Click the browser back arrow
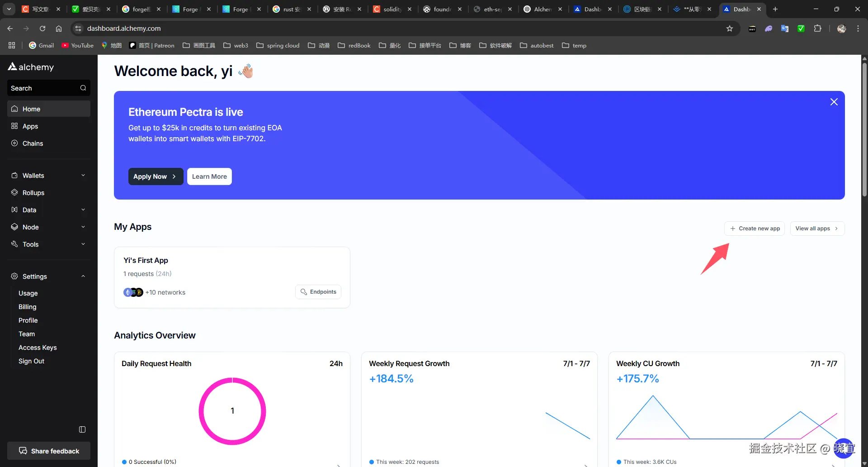Image resolution: width=868 pixels, height=467 pixels. coord(10,29)
